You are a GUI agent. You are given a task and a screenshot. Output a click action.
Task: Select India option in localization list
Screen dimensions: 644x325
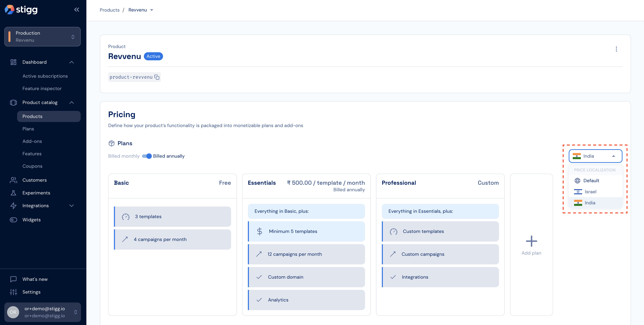(595, 203)
